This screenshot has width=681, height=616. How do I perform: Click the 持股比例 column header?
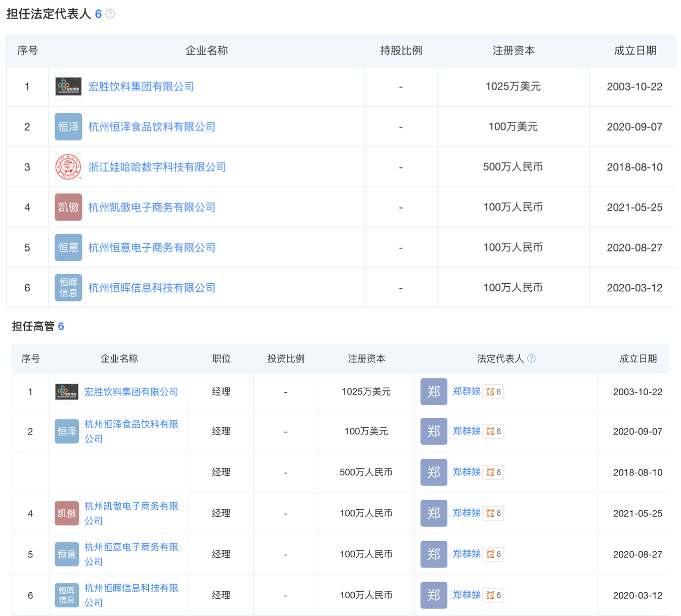pos(401,51)
